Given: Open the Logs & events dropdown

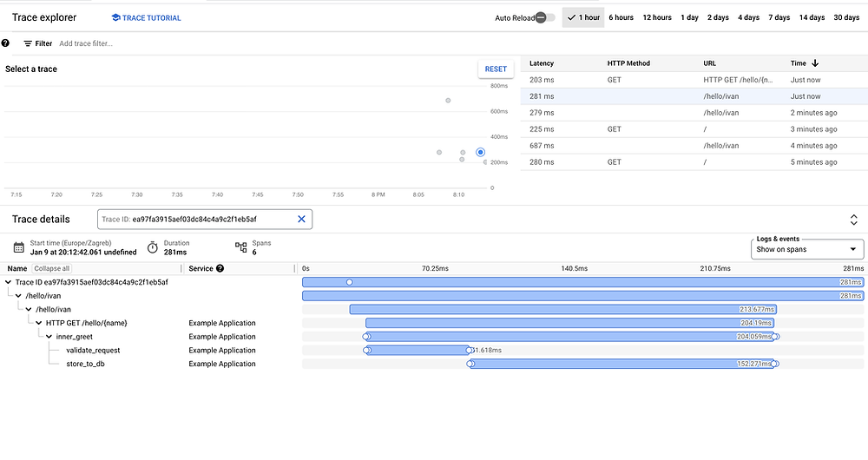Looking at the screenshot, I should pos(806,249).
